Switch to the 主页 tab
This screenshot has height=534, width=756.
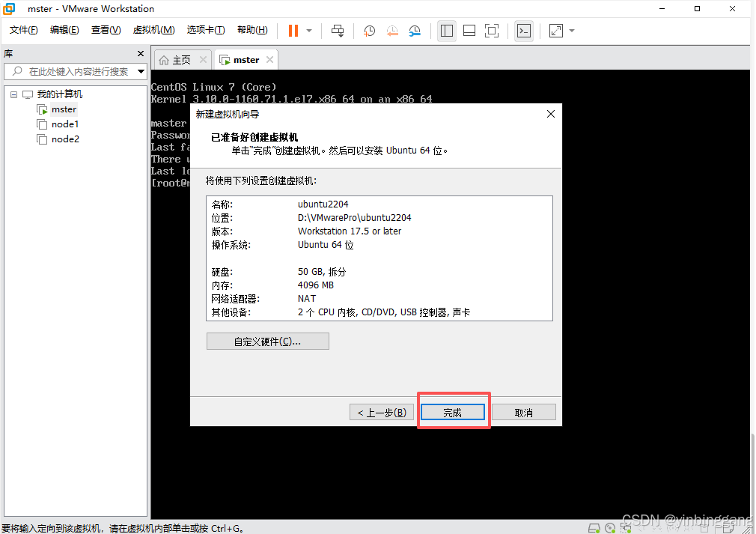point(181,60)
